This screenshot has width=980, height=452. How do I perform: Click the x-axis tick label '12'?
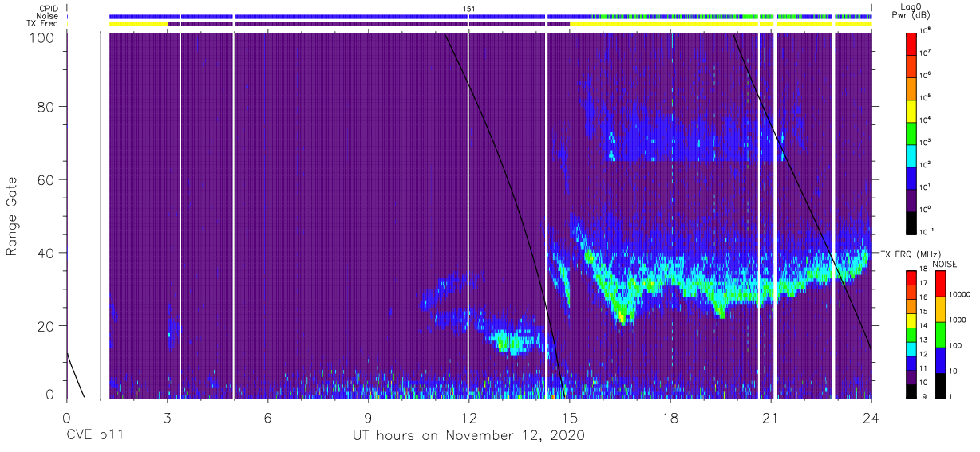click(x=469, y=418)
